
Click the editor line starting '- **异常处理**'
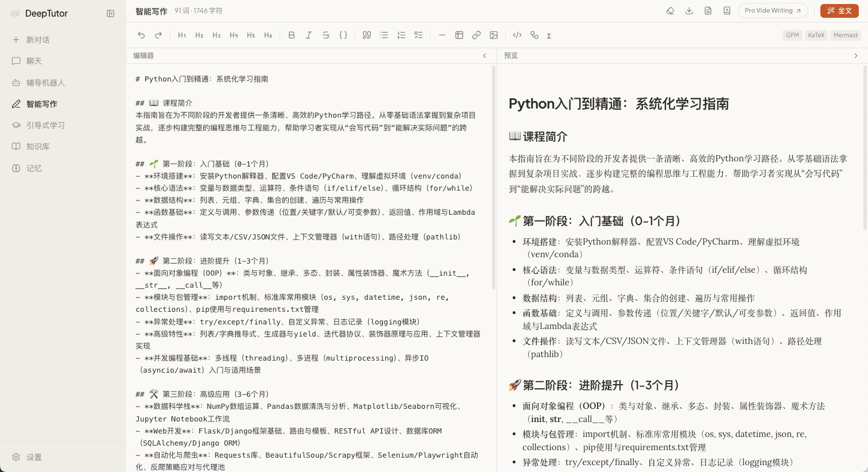[x=278, y=322]
